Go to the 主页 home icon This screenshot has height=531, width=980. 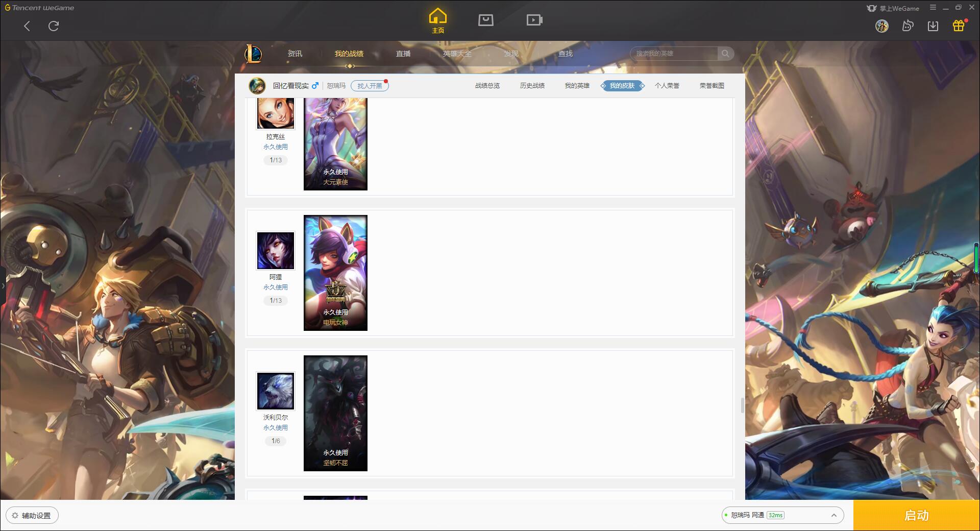(438, 21)
